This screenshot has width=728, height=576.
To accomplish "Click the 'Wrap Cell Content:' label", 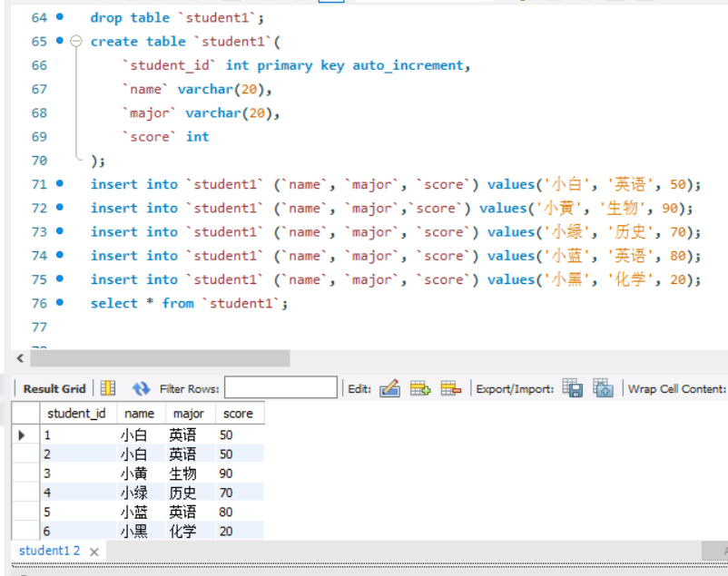I will (676, 389).
